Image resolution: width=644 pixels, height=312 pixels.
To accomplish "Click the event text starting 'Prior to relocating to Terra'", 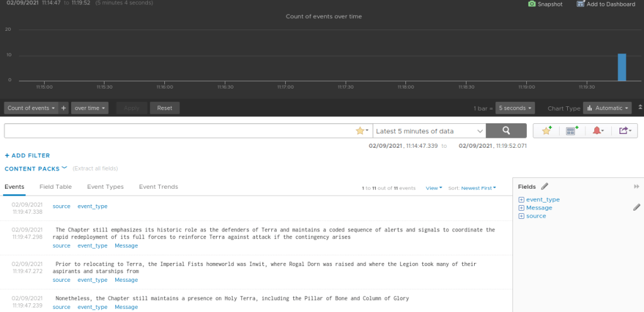I will click(264, 268).
